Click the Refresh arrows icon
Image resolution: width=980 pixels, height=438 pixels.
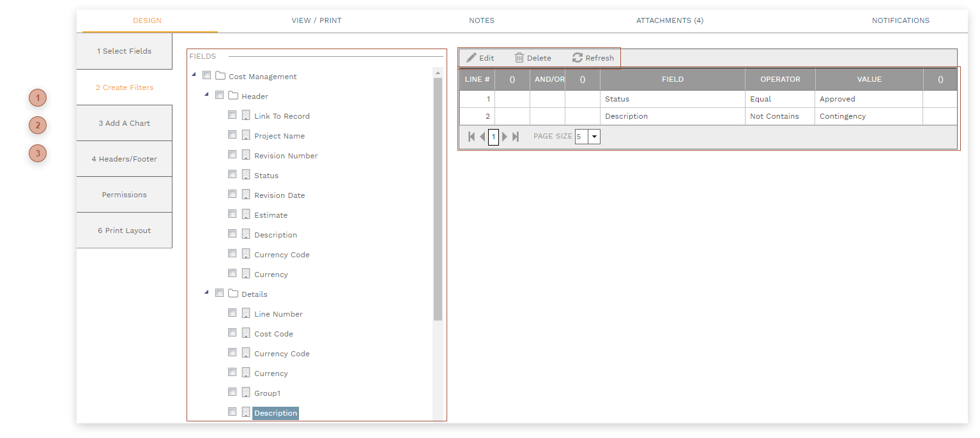click(x=578, y=57)
